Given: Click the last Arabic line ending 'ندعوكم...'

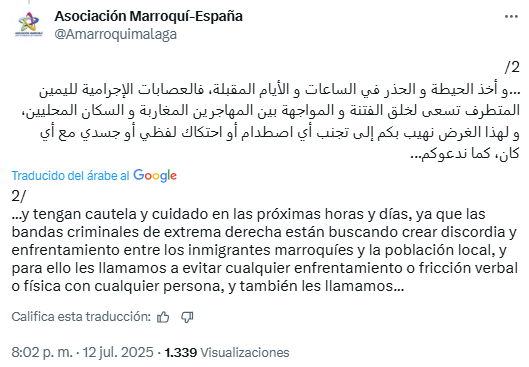Looking at the screenshot, I should click(x=465, y=154).
